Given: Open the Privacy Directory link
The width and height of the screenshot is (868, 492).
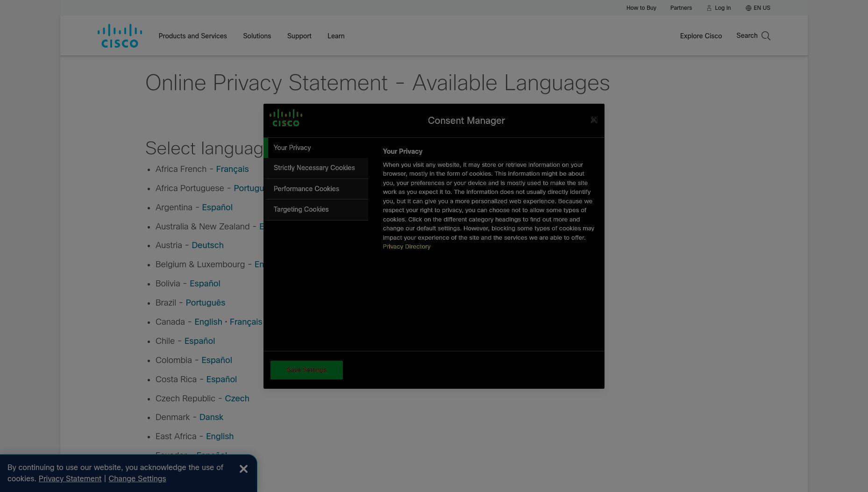Looking at the screenshot, I should coord(406,246).
